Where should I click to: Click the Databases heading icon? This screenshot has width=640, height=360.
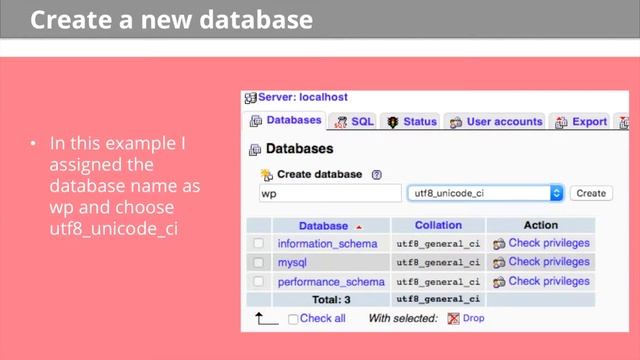[255, 150]
